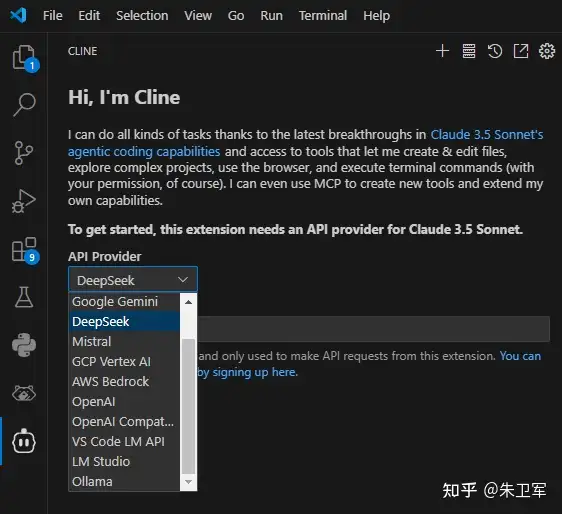The width and height of the screenshot is (562, 514).
Task: Open Cline settings gear icon
Action: click(547, 51)
